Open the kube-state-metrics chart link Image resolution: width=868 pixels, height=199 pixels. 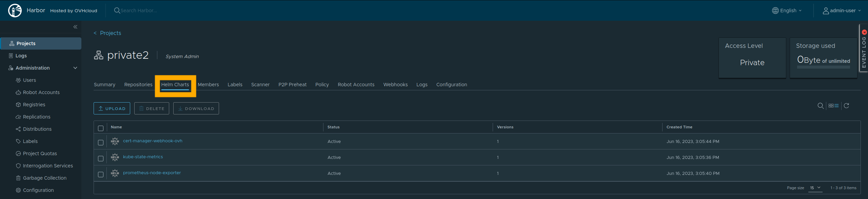tap(143, 157)
